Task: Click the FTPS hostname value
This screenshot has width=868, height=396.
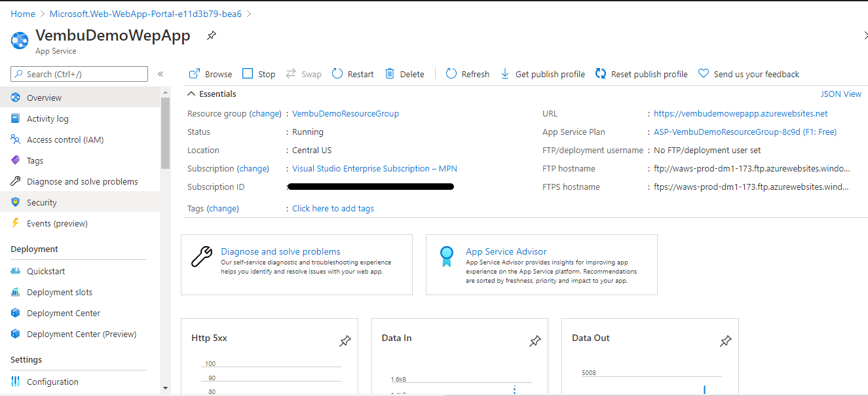Action: tap(751, 187)
